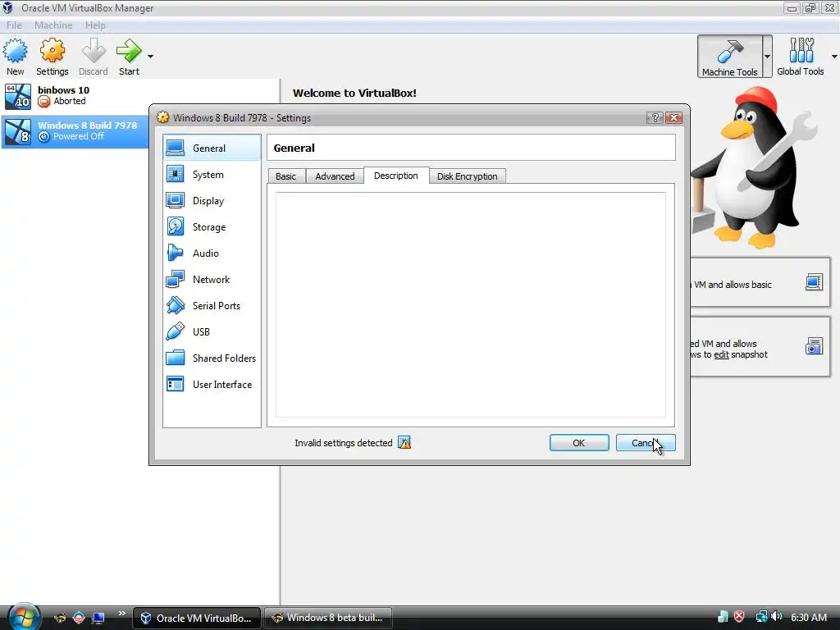Image resolution: width=840 pixels, height=630 pixels.
Task: Click the New virtual machine icon
Action: pos(15,57)
